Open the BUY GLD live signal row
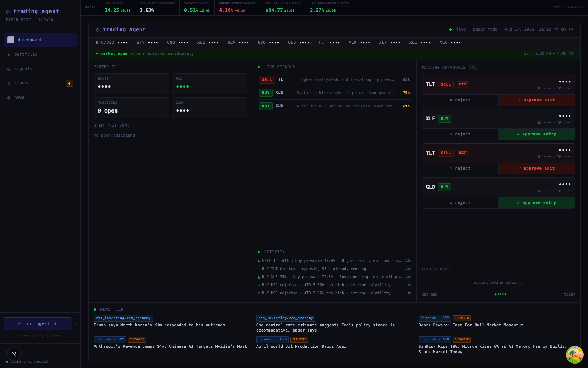The image size is (588, 368). pyautogui.click(x=334, y=106)
